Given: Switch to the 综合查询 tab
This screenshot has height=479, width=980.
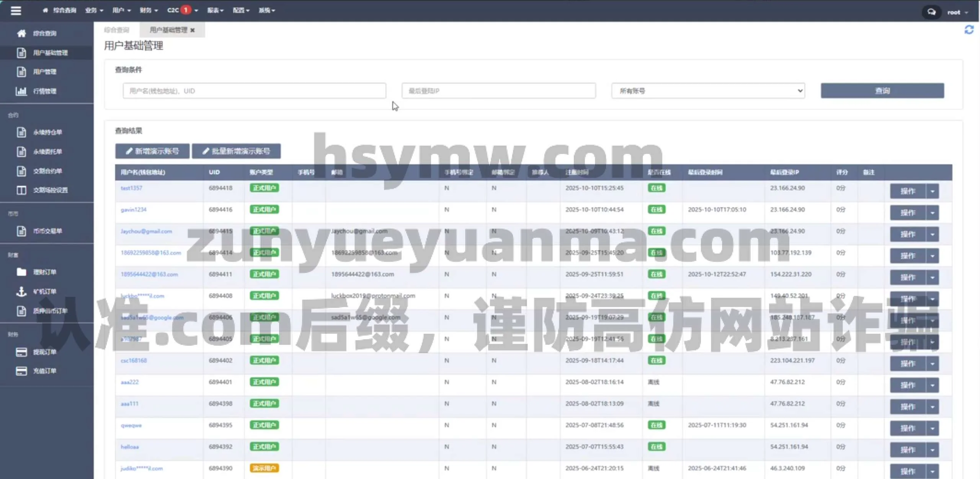Looking at the screenshot, I should coord(116,30).
